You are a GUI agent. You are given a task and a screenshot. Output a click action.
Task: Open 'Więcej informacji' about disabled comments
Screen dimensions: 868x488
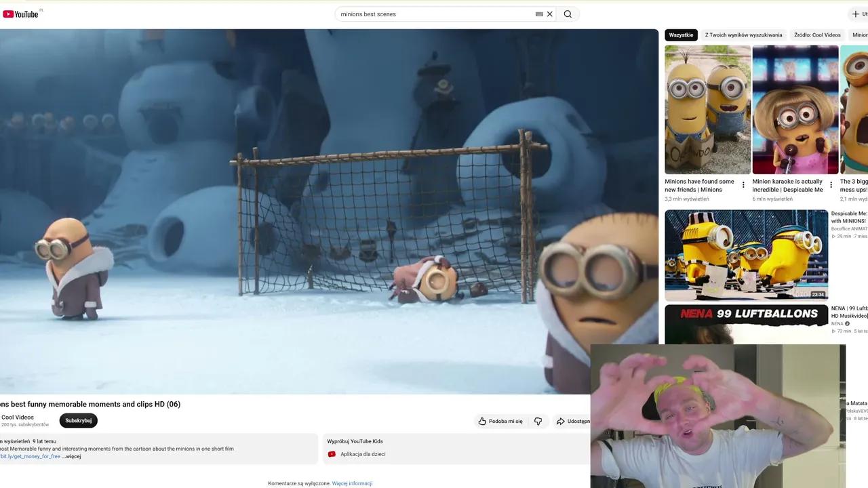click(x=352, y=483)
